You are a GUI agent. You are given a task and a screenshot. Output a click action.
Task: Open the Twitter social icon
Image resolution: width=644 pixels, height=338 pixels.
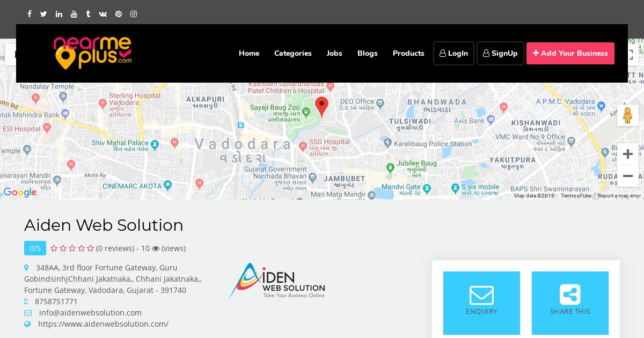[43, 14]
